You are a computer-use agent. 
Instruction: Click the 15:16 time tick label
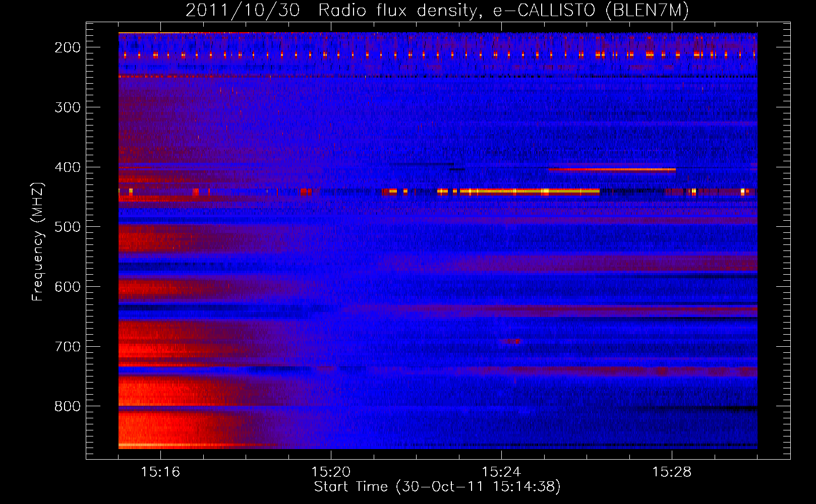pyautogui.click(x=160, y=472)
